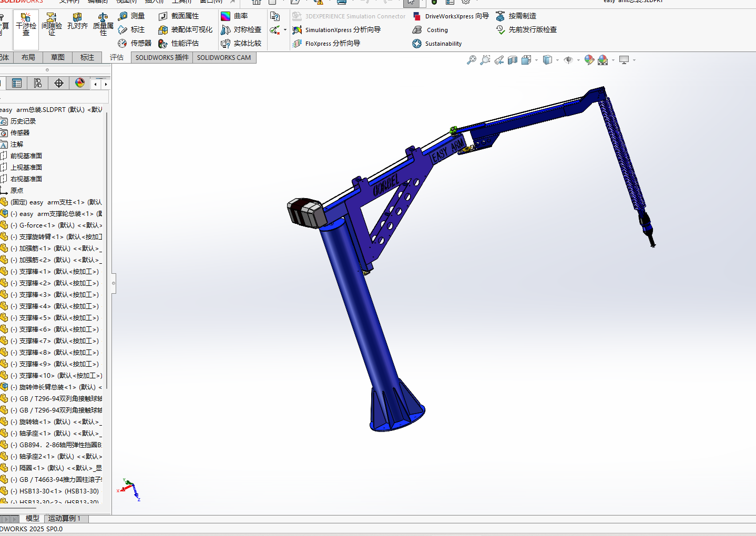This screenshot has width=756, height=536.
Task: Select 上视基准面 (Top Plane)
Action: 26,167
